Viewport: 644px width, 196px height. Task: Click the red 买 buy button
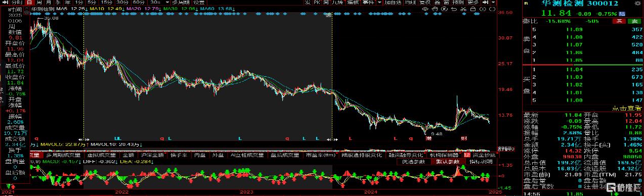619,21
